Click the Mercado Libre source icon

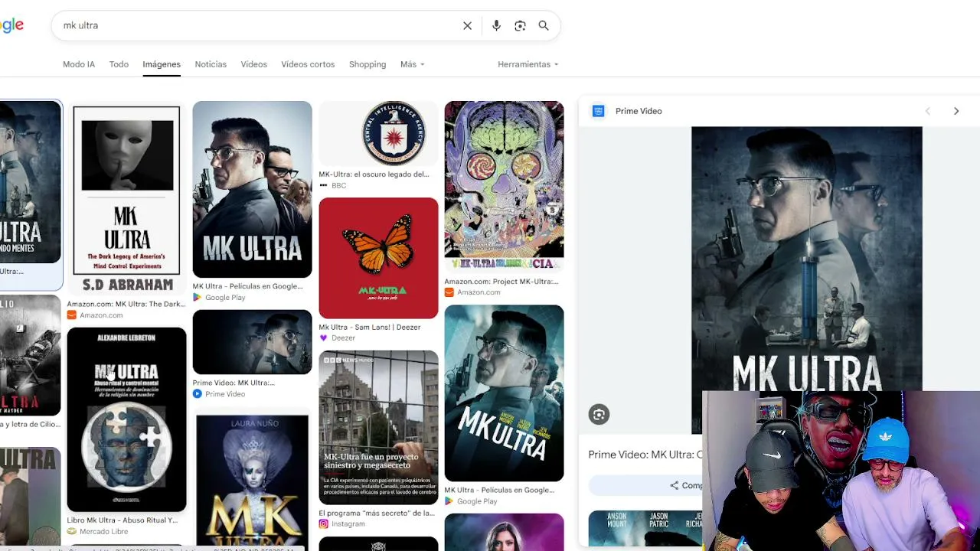coord(71,531)
